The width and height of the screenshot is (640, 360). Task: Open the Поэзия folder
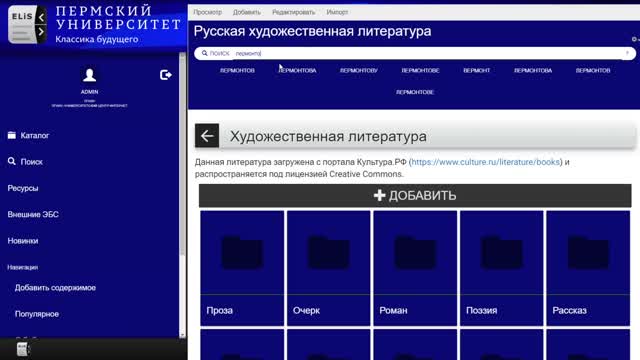(x=502, y=268)
